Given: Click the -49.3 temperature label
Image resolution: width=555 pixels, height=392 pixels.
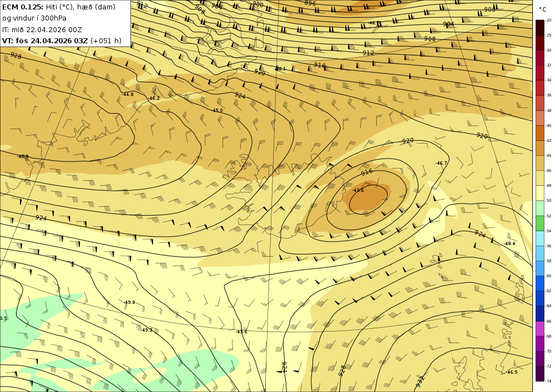Looking at the screenshot, I should 147,330.
